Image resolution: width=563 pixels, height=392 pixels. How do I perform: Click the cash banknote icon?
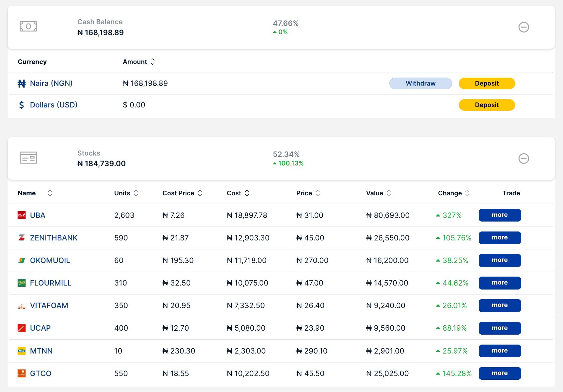[28, 26]
